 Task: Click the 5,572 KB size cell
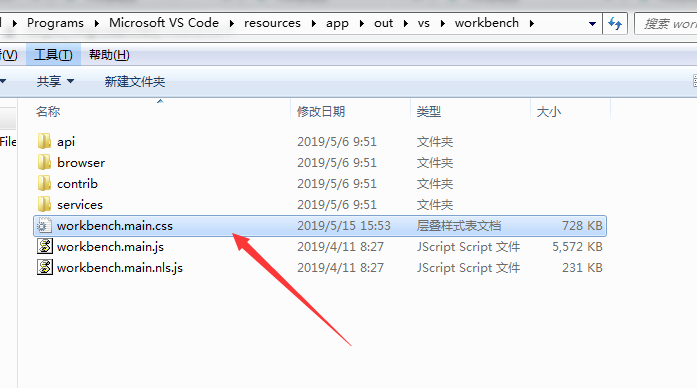577,247
